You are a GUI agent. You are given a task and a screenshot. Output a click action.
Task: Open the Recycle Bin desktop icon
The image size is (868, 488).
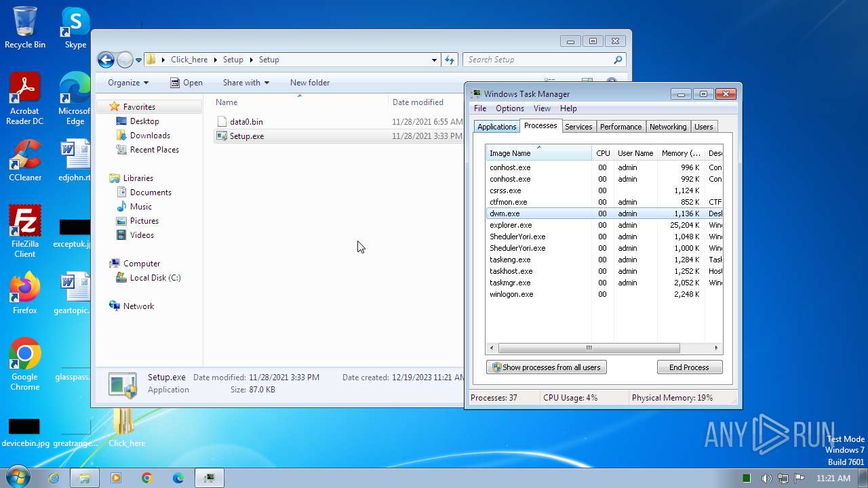point(25,27)
